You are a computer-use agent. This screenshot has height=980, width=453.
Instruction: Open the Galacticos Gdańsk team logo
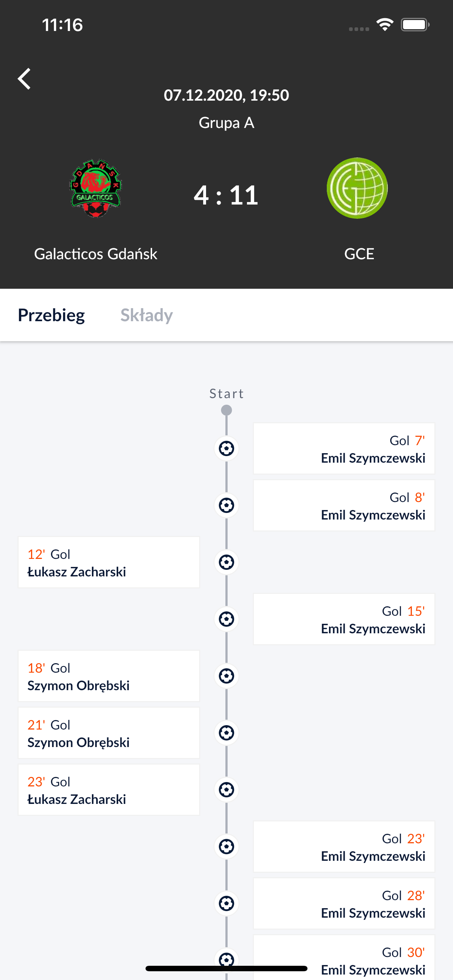(x=96, y=188)
